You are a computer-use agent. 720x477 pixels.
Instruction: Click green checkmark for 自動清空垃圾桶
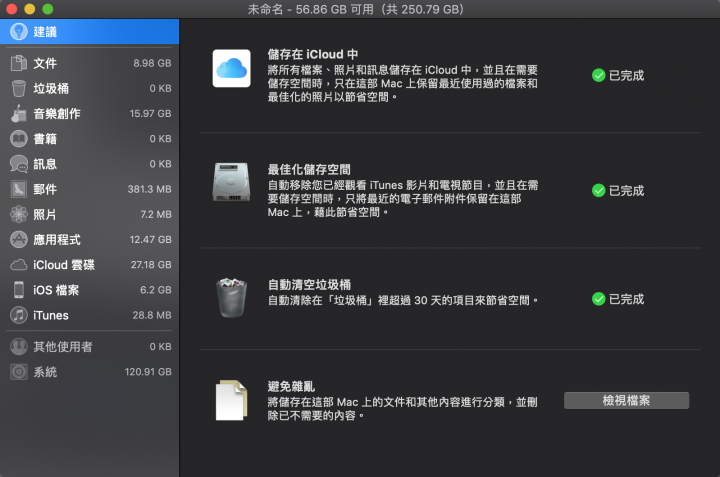(x=598, y=299)
